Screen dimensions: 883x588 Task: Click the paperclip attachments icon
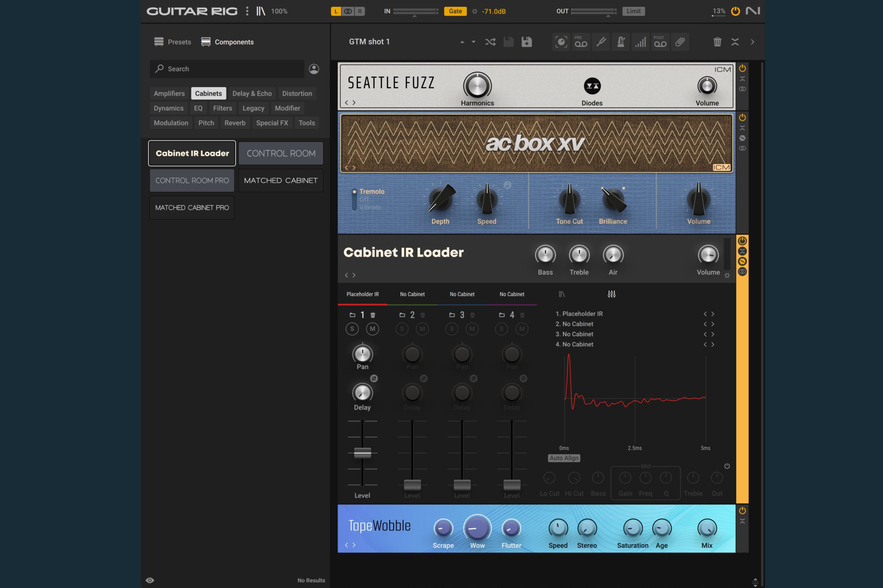[x=680, y=41]
